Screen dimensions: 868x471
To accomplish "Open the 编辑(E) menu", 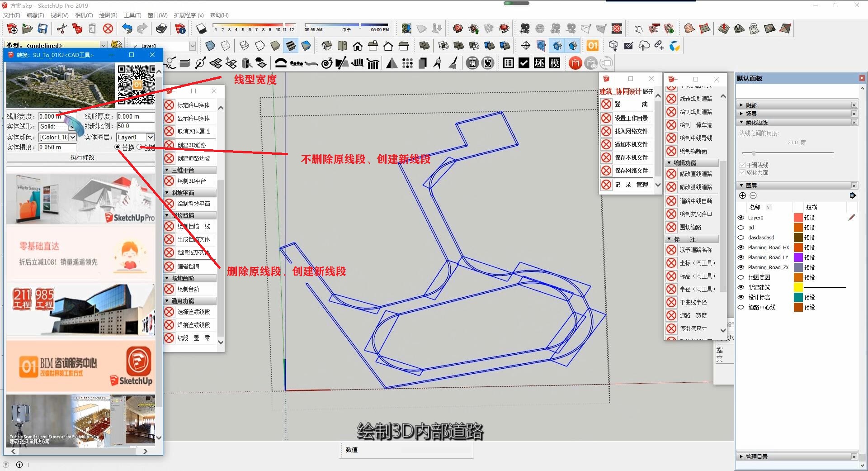I will click(x=35, y=15).
